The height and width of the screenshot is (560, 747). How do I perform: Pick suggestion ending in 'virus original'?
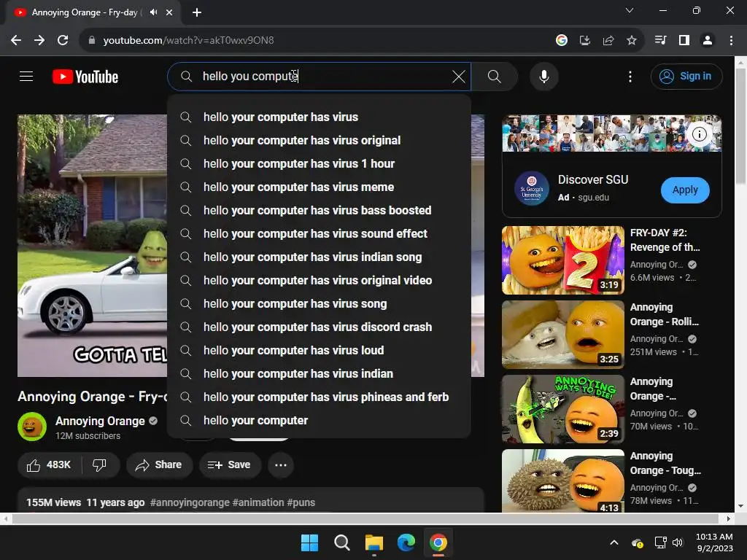point(319,141)
